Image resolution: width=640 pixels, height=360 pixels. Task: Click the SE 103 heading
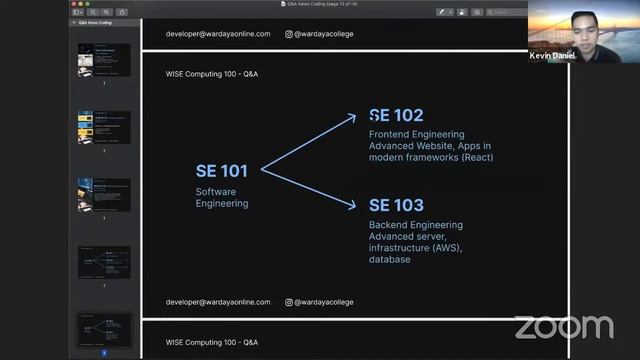(x=396, y=205)
